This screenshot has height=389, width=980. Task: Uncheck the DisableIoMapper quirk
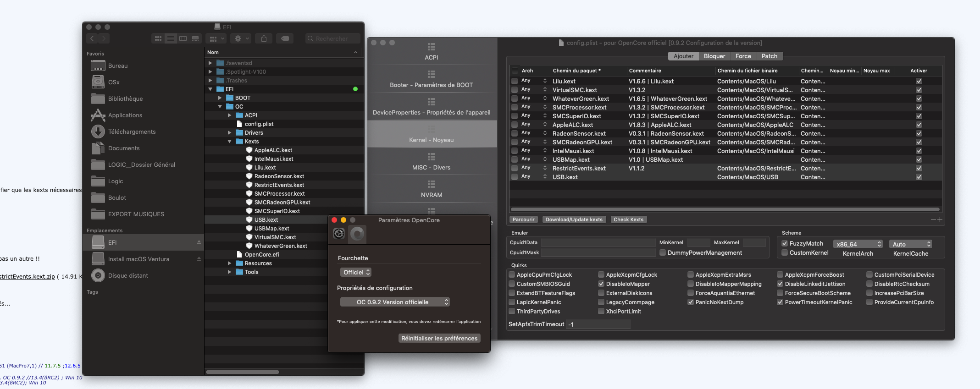coord(601,284)
